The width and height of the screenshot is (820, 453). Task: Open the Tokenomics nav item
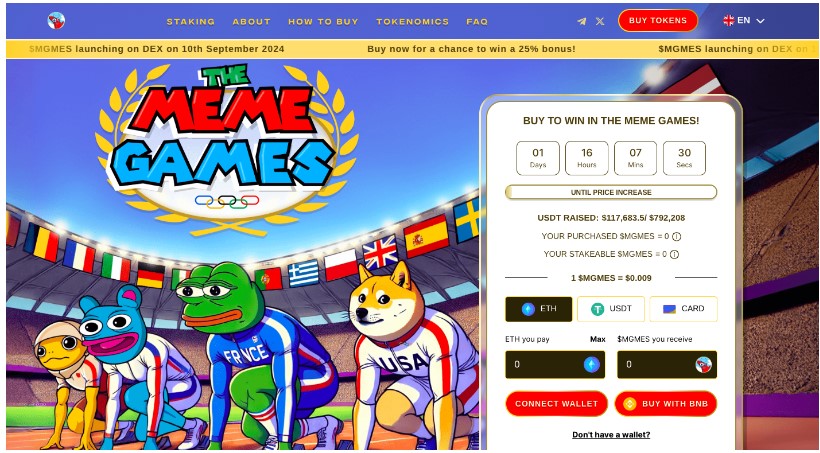pyautogui.click(x=413, y=21)
